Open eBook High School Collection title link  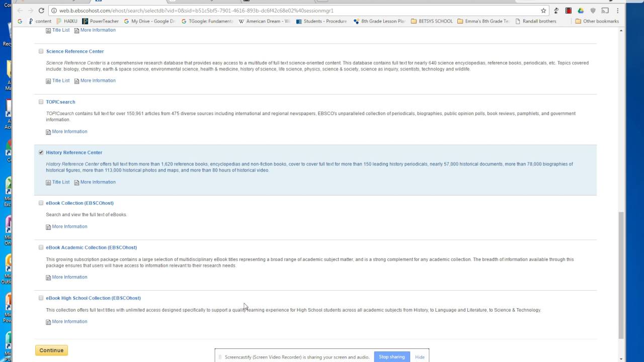tap(93, 298)
